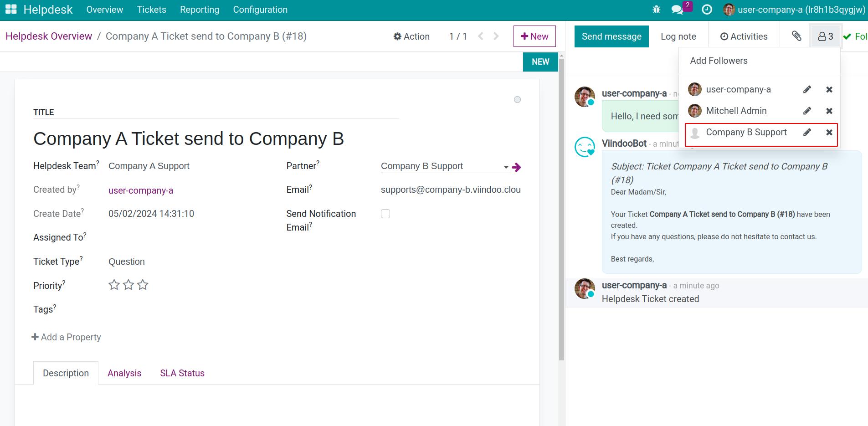Open the Action gear menu
The image size is (868, 426).
tap(411, 36)
